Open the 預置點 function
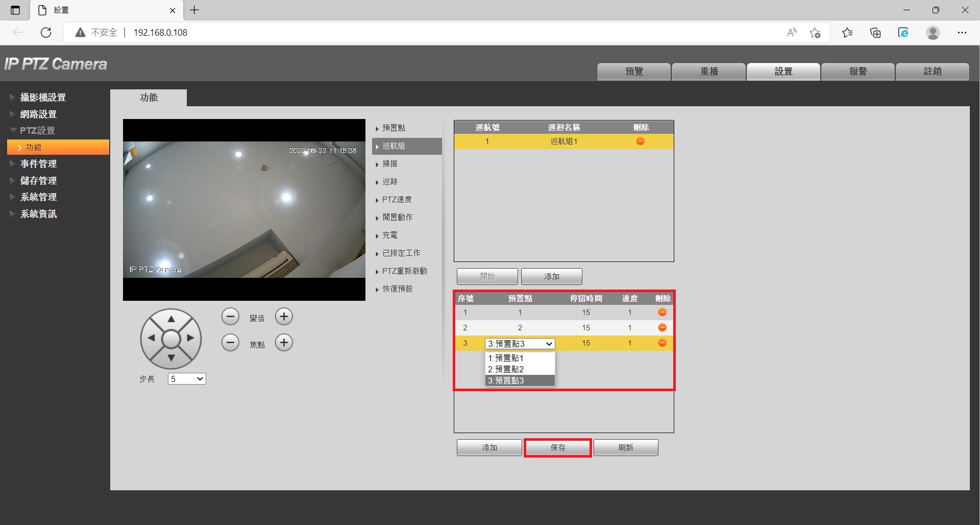980x525 pixels. point(407,128)
